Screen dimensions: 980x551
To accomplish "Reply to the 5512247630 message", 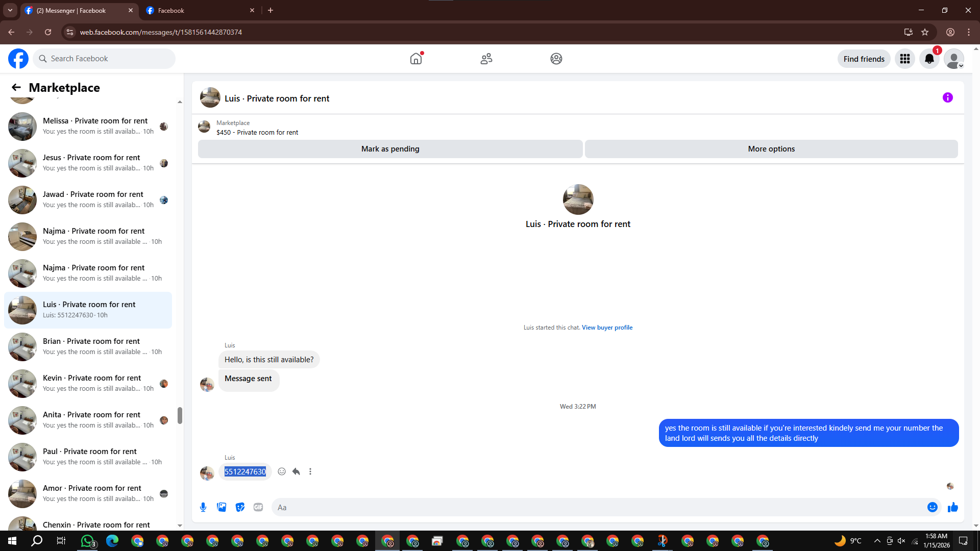I will 296,471.
